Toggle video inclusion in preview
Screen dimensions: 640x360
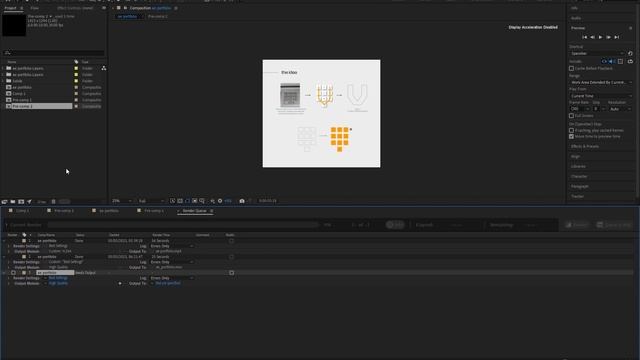click(x=604, y=62)
